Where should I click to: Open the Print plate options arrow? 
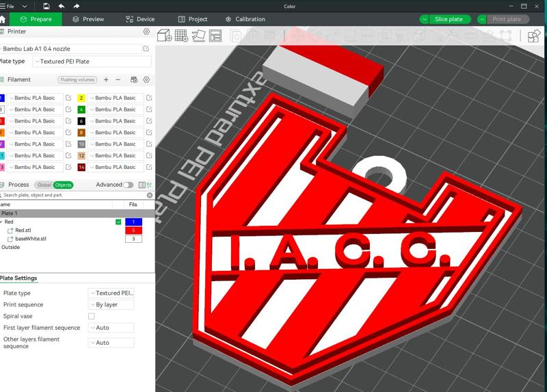pos(482,19)
